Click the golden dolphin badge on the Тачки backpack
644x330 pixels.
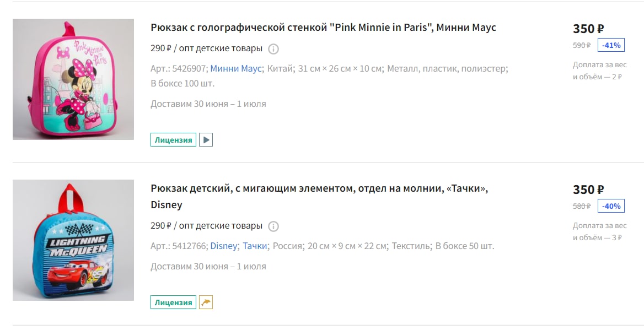point(206,302)
